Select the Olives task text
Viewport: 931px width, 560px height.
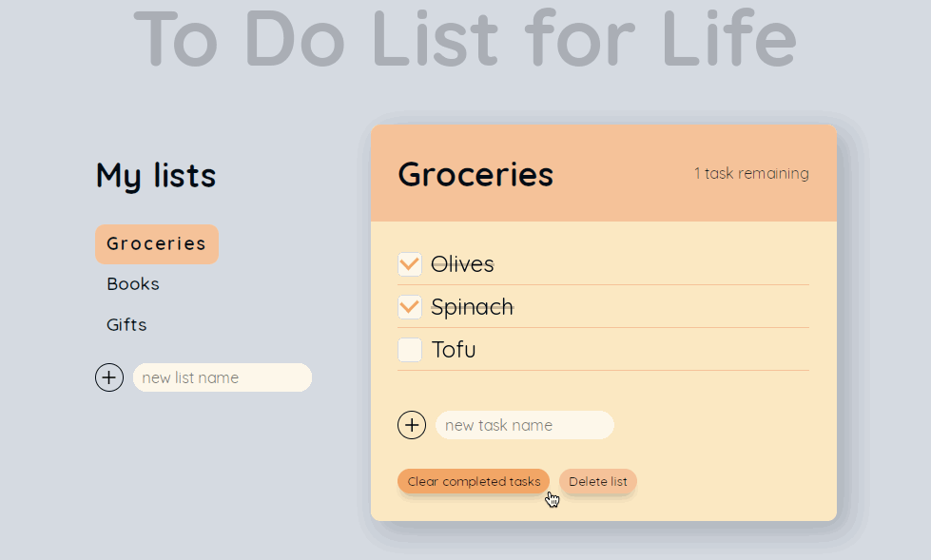(461, 263)
